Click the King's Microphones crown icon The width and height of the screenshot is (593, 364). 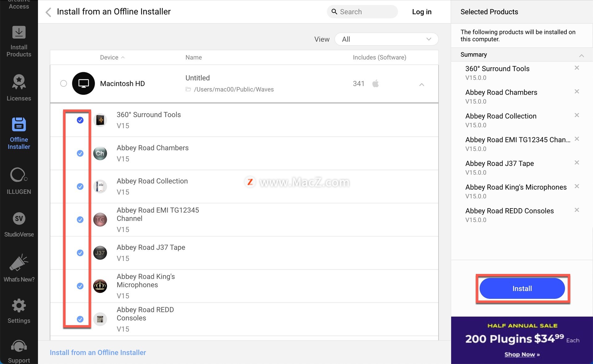[x=100, y=286]
